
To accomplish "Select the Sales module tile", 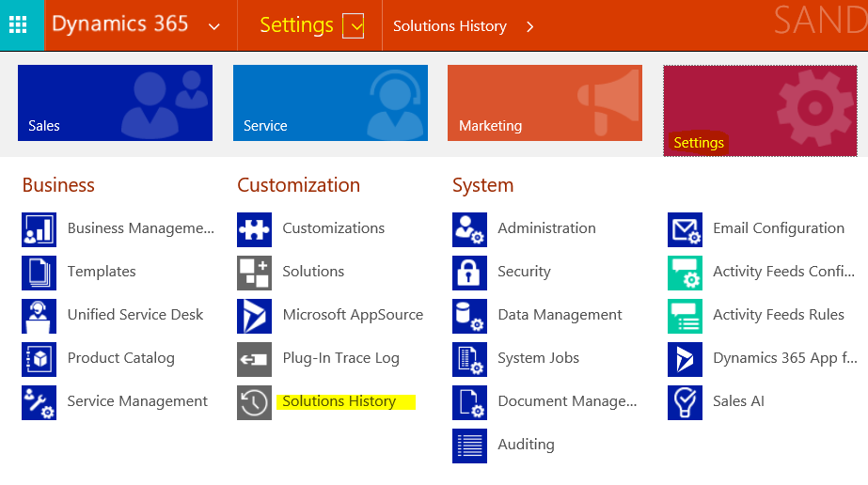I will (115, 102).
